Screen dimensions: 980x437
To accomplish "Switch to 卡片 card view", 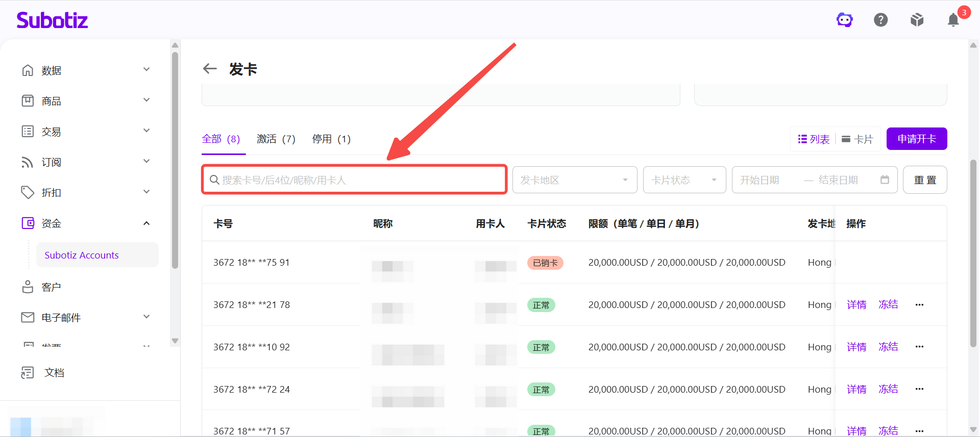I will (x=857, y=139).
